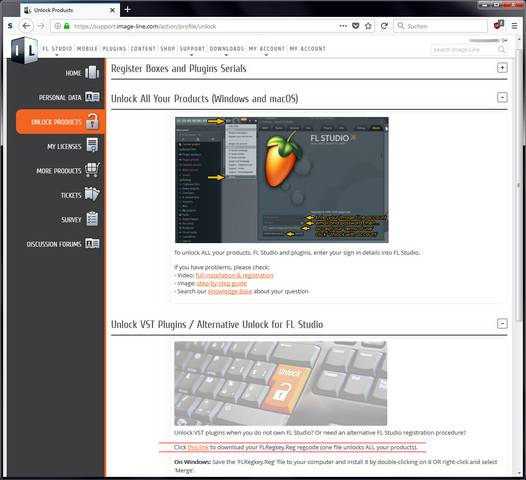The width and height of the screenshot is (526, 480).
Task: Reload the page with refresh icon
Action: click(384, 26)
